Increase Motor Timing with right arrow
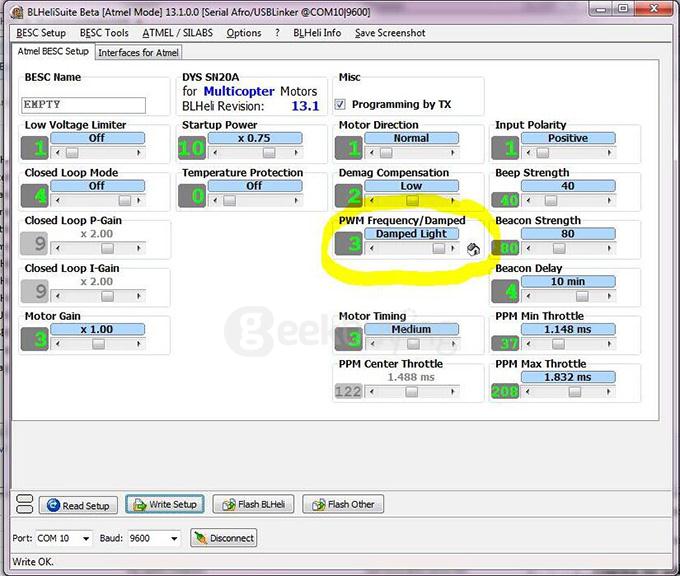Image resolution: width=680 pixels, height=576 pixels. [x=453, y=344]
